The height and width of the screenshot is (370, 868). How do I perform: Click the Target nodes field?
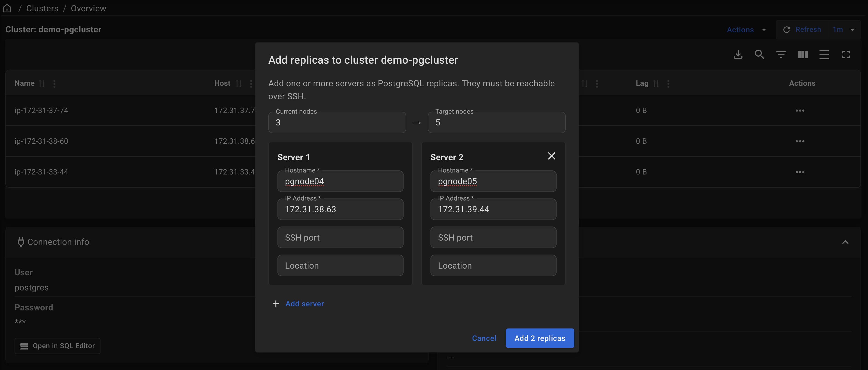point(496,122)
